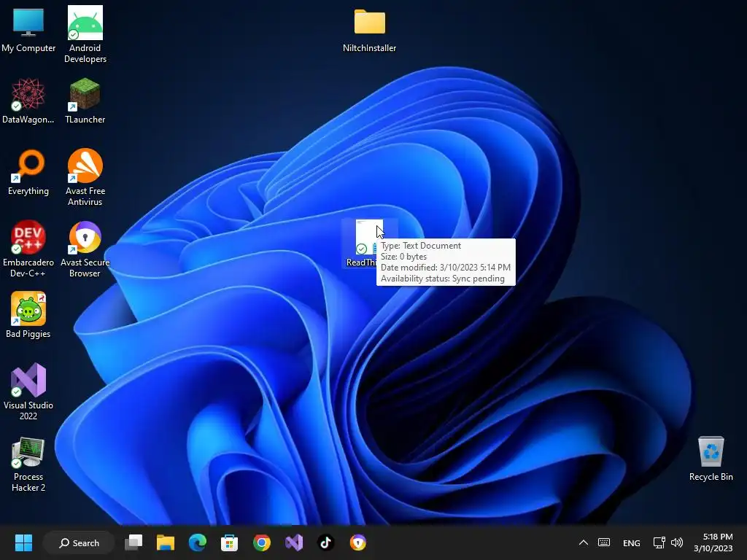This screenshot has width=747, height=560.
Task: Open Visual Studio from the taskbar
Action: pyautogui.click(x=294, y=542)
